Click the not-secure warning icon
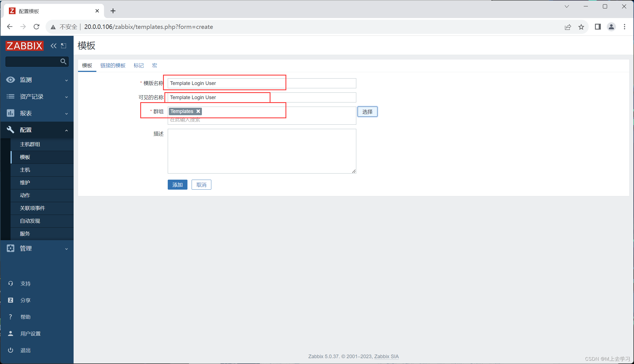The image size is (634, 364). click(x=53, y=27)
